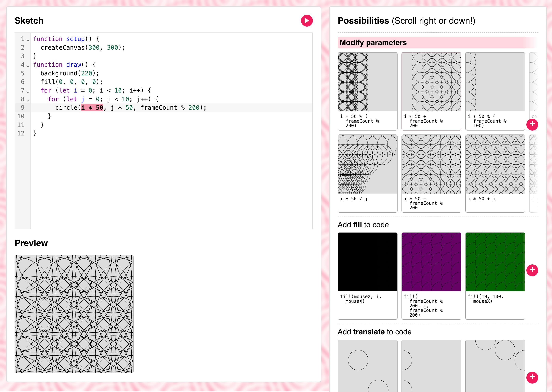Apply the purple fill frameCount option
The width and height of the screenshot is (552, 392).
(x=431, y=276)
